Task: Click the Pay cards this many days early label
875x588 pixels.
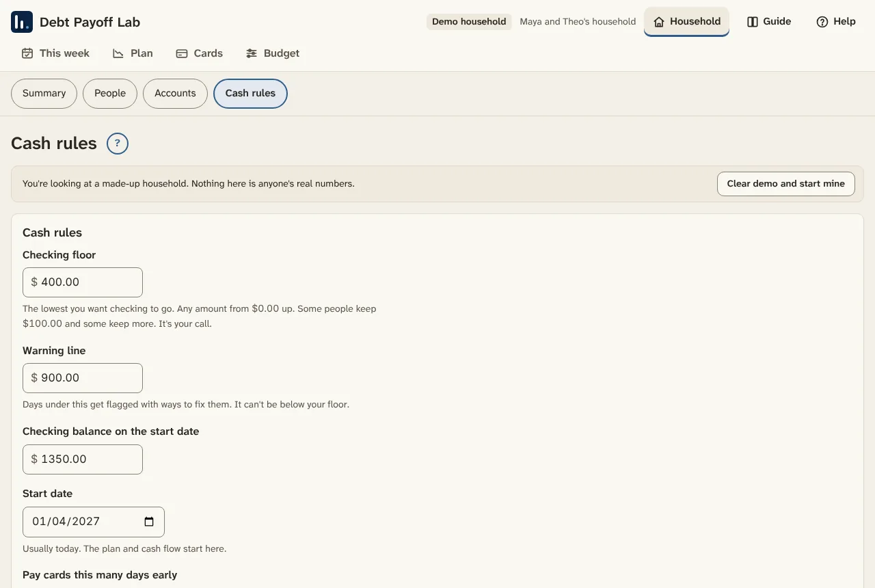Action: (100, 575)
